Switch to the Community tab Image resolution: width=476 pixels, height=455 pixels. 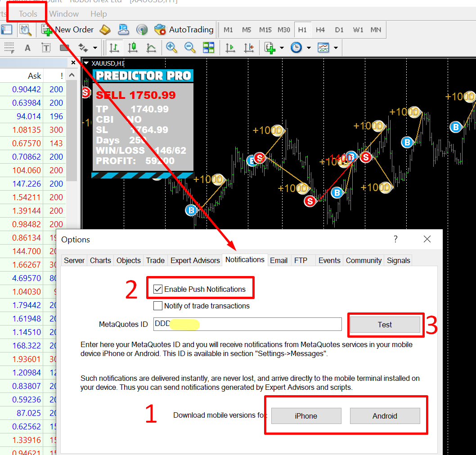coord(364,261)
